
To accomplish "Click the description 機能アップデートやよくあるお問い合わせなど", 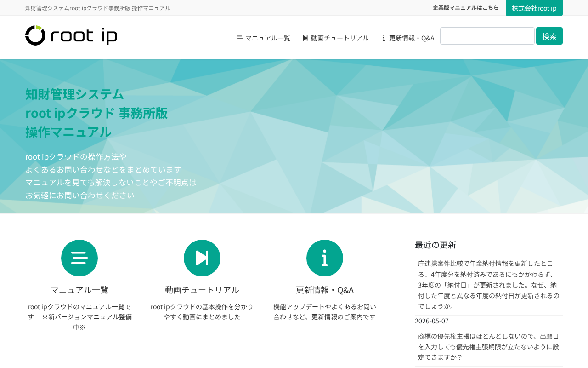I will pos(325,311).
